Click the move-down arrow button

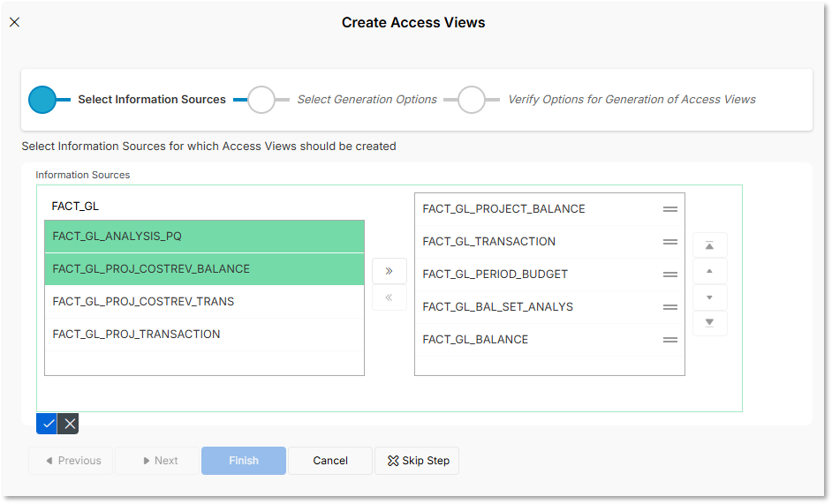(709, 297)
